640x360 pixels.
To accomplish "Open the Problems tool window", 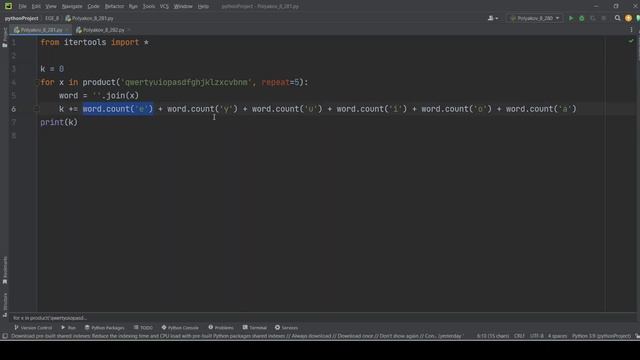I will point(221,328).
